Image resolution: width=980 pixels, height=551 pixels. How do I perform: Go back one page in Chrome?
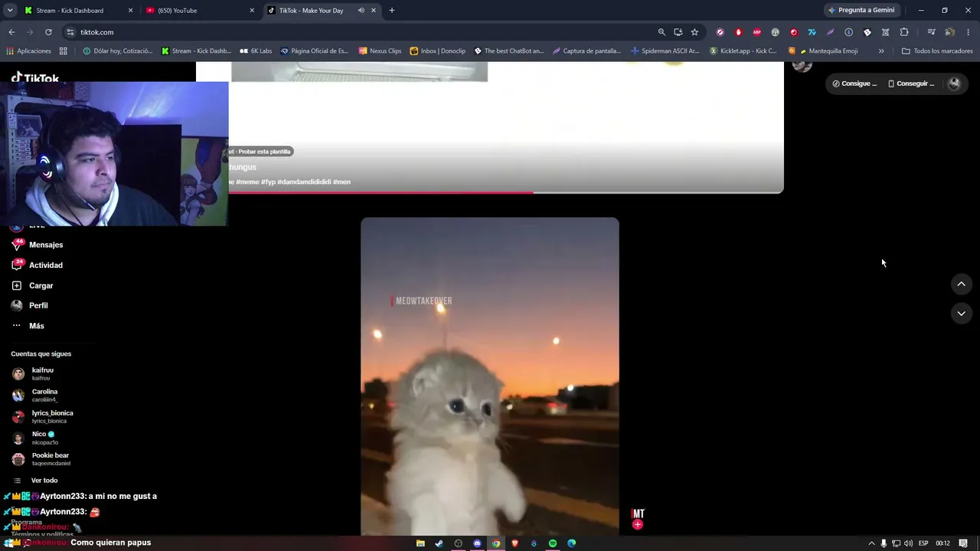point(11,32)
